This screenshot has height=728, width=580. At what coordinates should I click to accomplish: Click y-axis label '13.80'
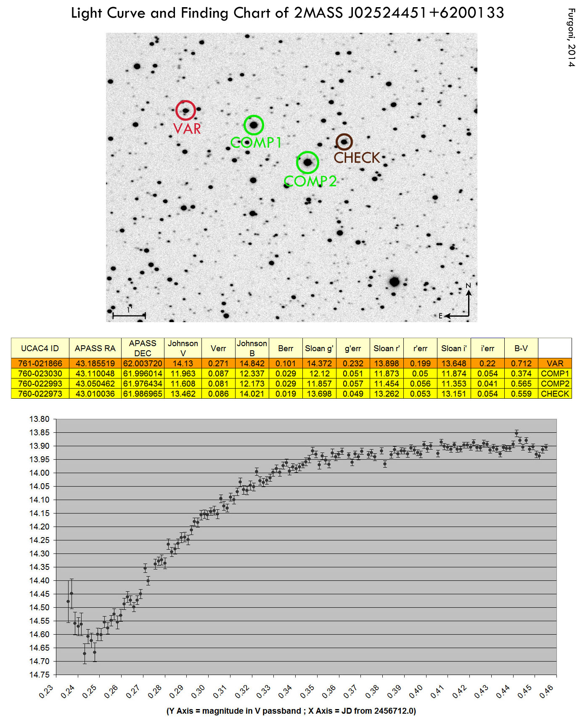tap(39, 419)
